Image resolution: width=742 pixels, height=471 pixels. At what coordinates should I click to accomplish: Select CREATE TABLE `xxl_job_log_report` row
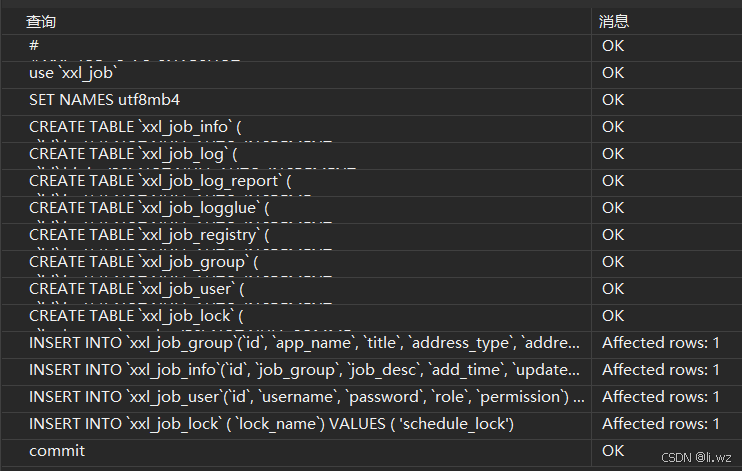click(x=160, y=181)
